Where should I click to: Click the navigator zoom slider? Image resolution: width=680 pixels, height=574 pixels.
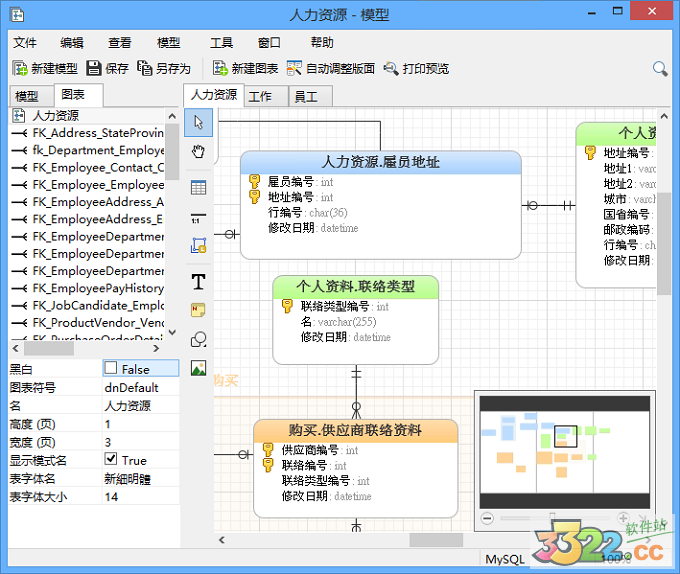pos(555,518)
